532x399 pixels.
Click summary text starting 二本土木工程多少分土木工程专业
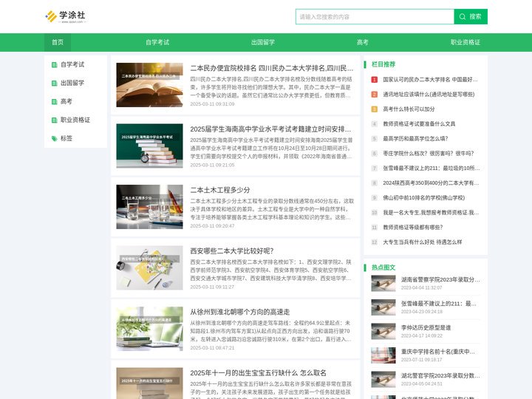pyautogui.click(x=272, y=209)
